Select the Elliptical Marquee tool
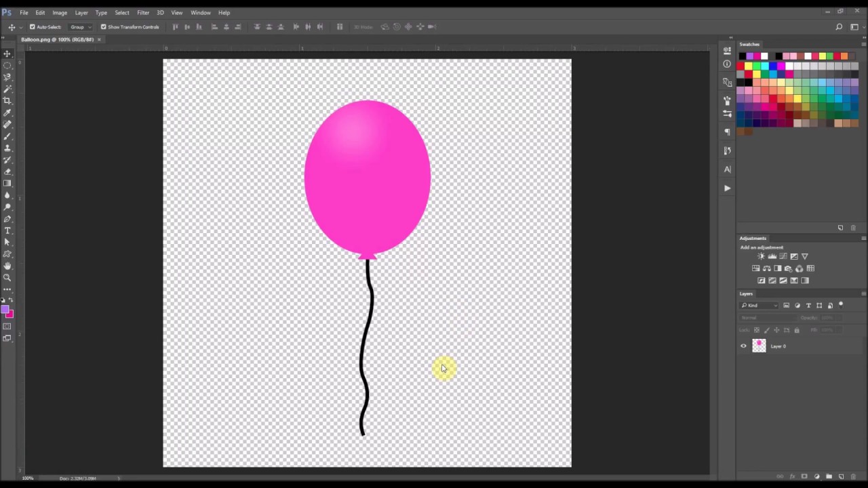This screenshot has height=488, width=868. tap(7, 66)
